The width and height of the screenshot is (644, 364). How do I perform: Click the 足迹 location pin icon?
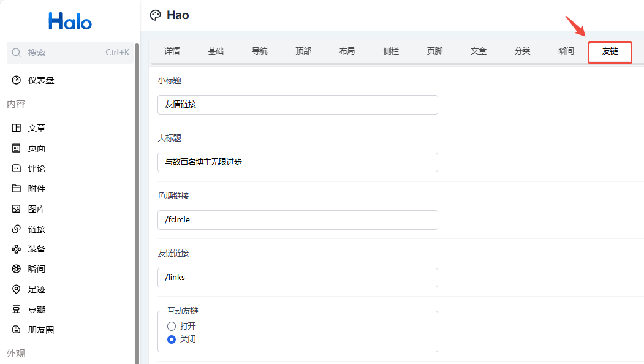(17, 289)
